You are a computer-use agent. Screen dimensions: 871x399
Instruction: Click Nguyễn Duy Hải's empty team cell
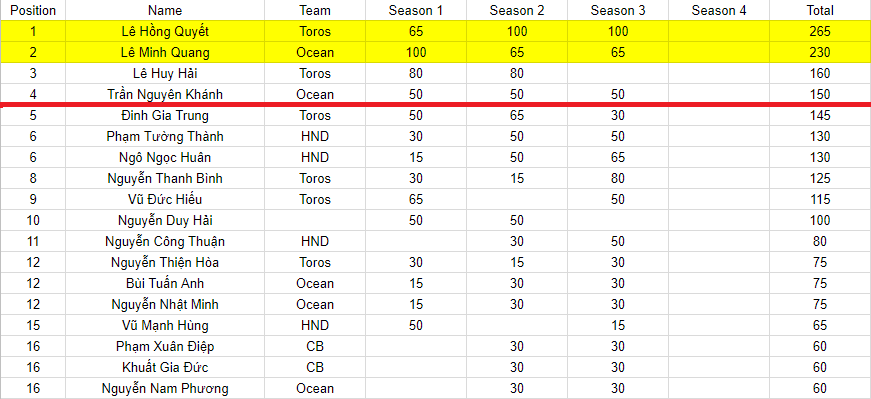tap(315, 221)
